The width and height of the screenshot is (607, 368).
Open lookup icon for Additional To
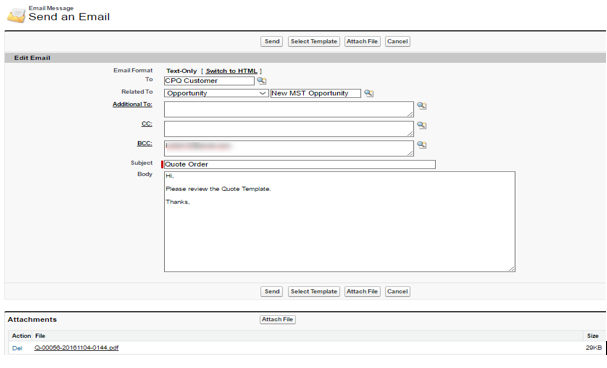[x=422, y=106]
